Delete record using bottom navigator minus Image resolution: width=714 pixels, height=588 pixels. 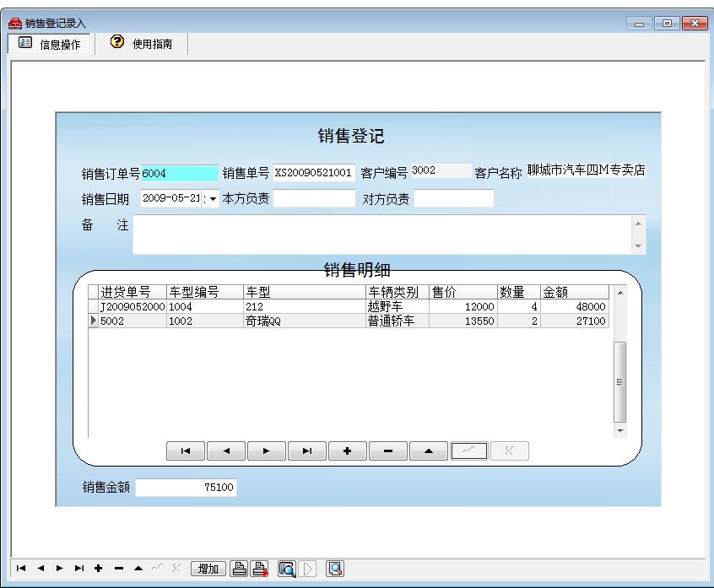[119, 568]
